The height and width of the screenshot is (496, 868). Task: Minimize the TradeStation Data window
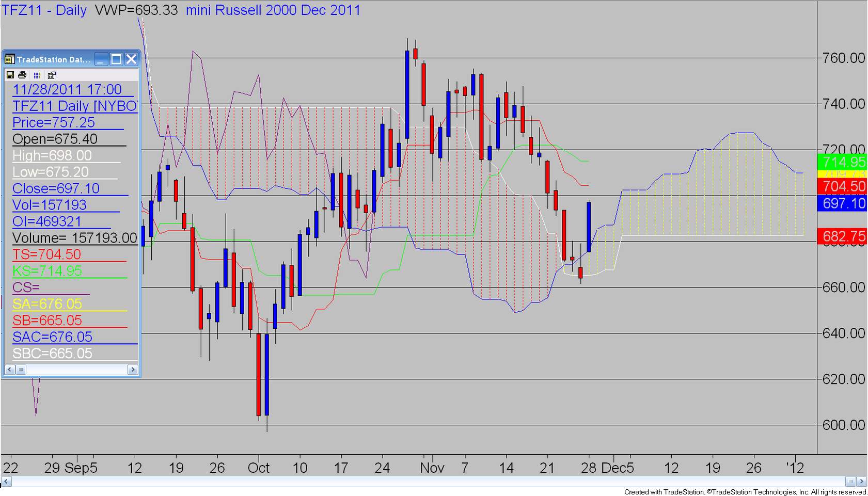click(x=101, y=59)
